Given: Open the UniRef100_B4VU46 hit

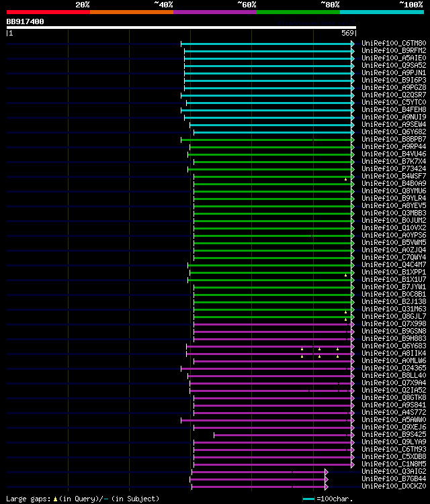Looking at the screenshot, I should point(394,154).
